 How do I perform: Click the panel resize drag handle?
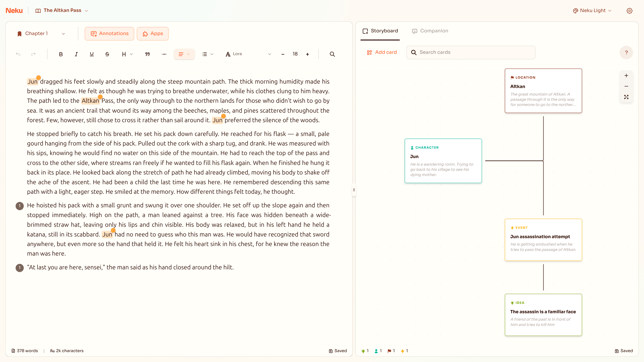coord(354,190)
